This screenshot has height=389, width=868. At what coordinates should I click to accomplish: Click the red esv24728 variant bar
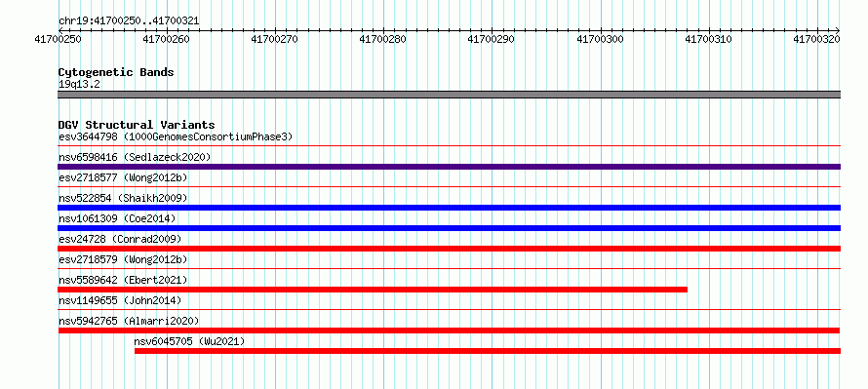point(449,249)
